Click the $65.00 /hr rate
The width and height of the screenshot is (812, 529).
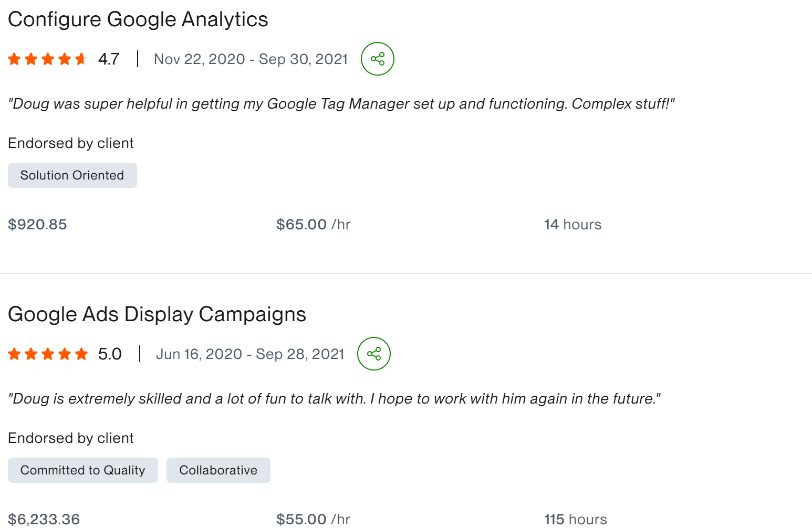pos(314,225)
